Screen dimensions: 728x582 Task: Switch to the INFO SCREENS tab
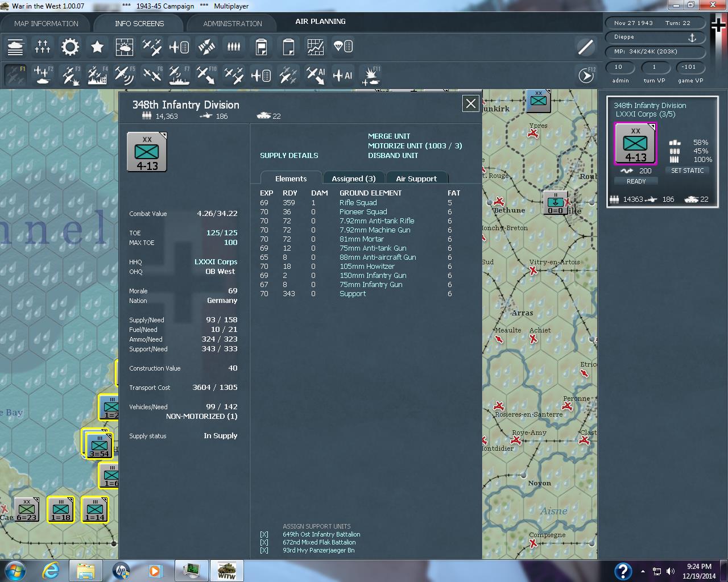139,23
